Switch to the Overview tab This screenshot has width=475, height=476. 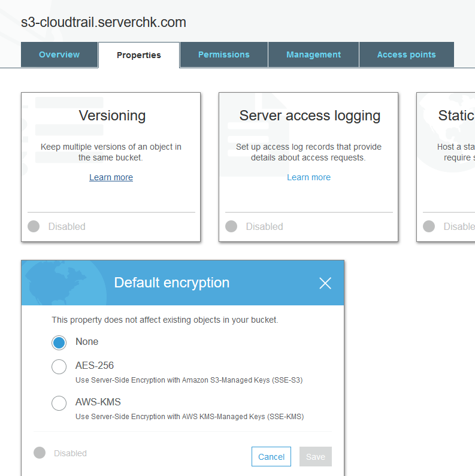coord(59,54)
